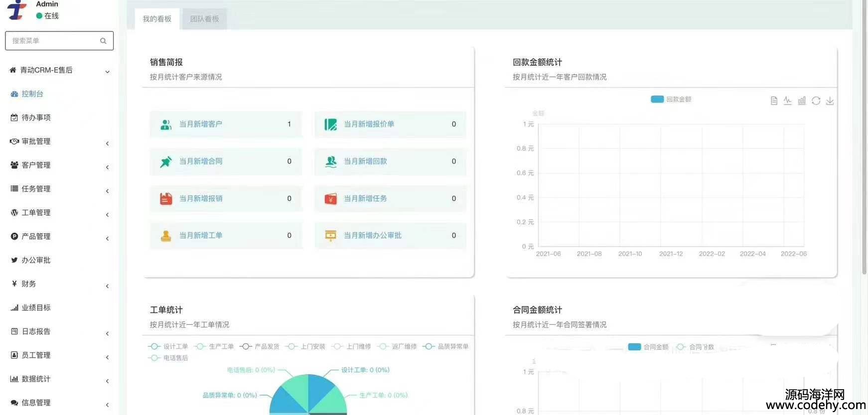Expand the 产品管理 submenu arrow
This screenshot has height=415, width=868.
(x=107, y=239)
